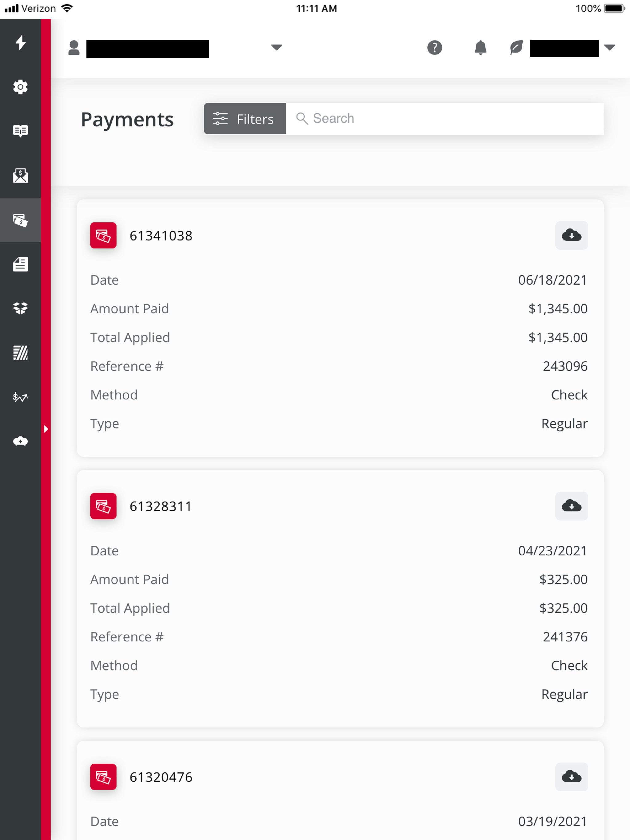Focus the Search payments field
630x840 pixels.
[x=445, y=118]
